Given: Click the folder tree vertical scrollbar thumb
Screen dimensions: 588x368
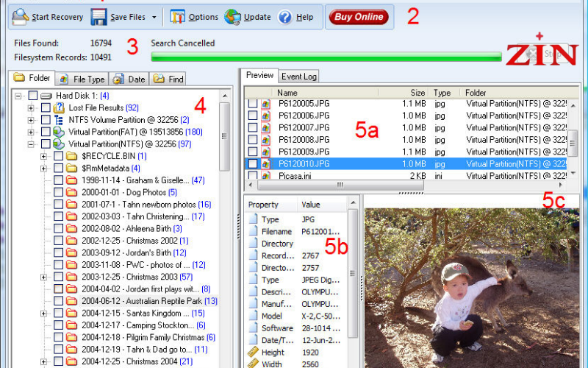Looking at the screenshot, I should [224, 136].
